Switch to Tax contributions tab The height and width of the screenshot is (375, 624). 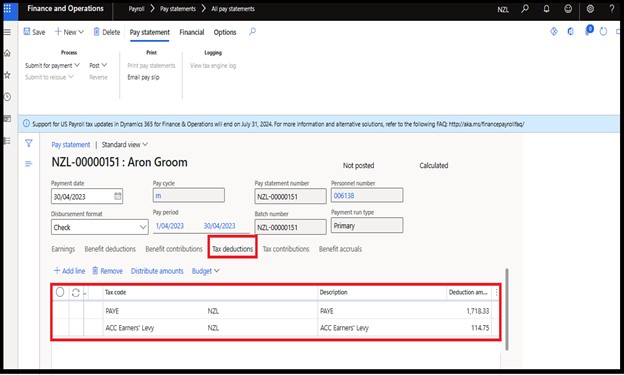tap(286, 249)
